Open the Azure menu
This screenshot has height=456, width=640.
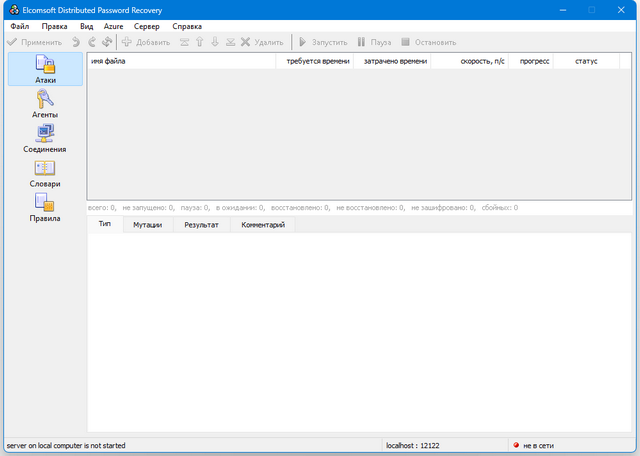pos(113,26)
